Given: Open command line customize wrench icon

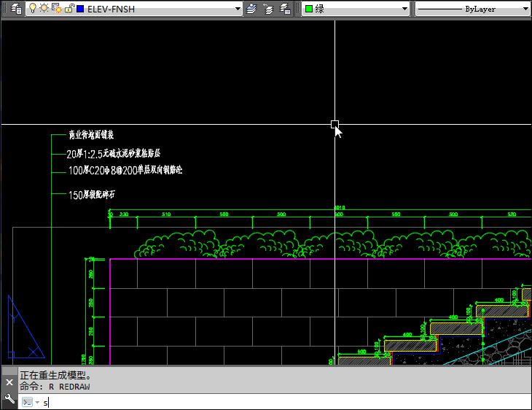Looking at the screenshot, I should [9, 399].
